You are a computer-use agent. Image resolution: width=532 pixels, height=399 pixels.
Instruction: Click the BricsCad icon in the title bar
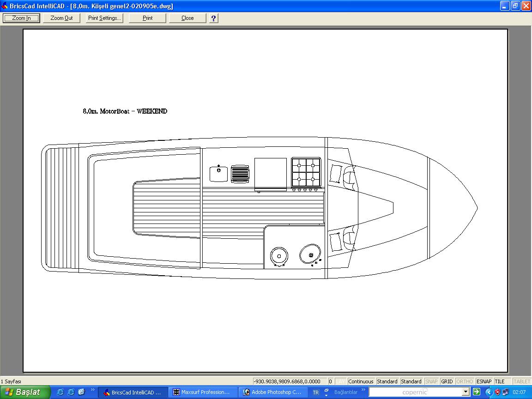[5, 6]
